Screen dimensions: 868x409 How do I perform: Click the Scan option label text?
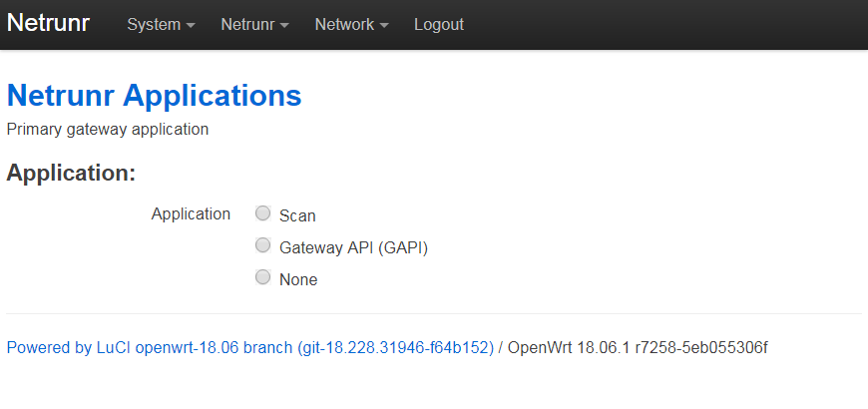coord(297,215)
